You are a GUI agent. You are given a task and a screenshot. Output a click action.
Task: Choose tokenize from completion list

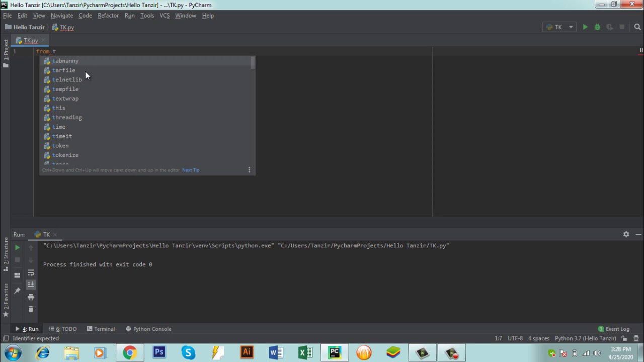(x=147, y=155)
